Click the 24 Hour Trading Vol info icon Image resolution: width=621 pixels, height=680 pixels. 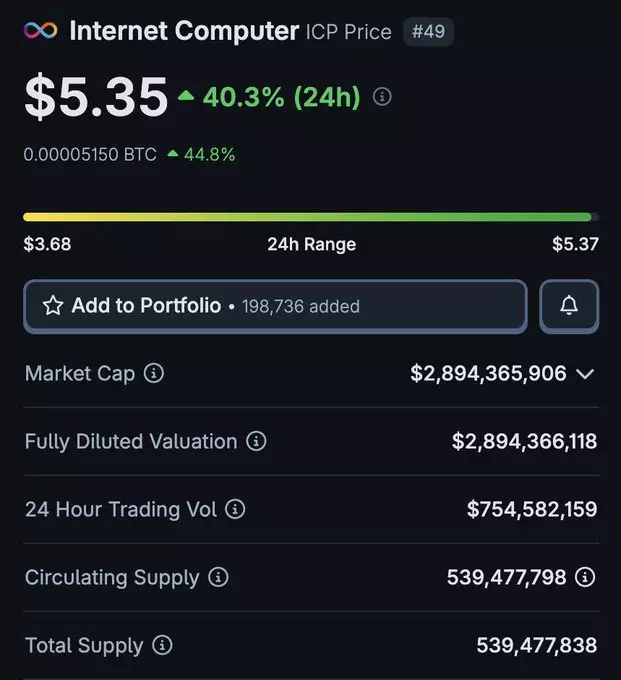click(235, 509)
